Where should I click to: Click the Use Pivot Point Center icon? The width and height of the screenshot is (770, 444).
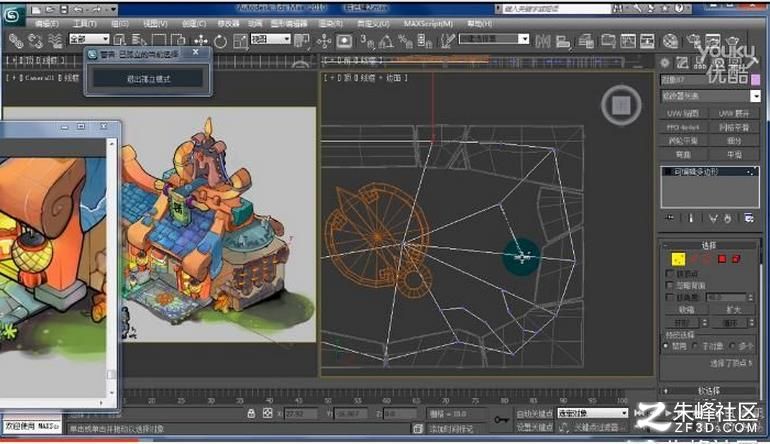point(302,41)
